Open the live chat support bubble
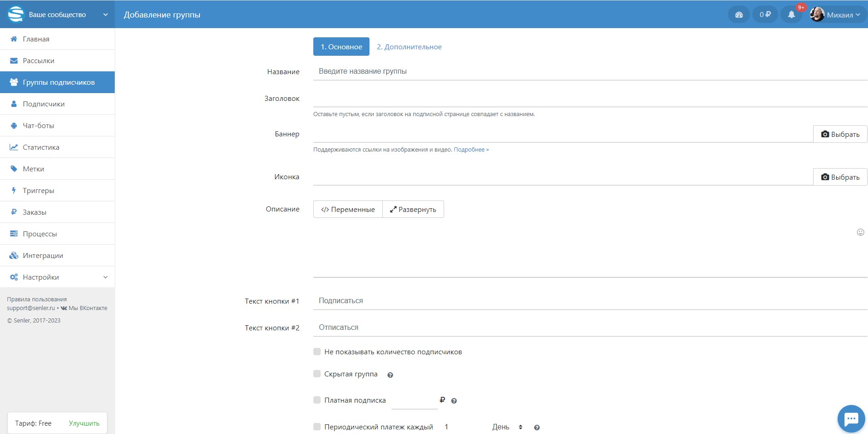This screenshot has height=434, width=868. pos(850,418)
